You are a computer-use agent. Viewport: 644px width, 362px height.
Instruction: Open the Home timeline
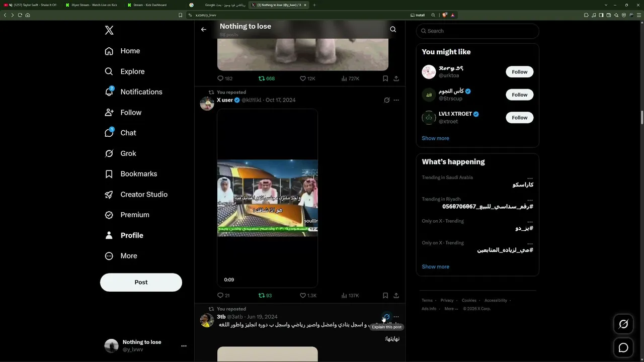tap(122, 51)
